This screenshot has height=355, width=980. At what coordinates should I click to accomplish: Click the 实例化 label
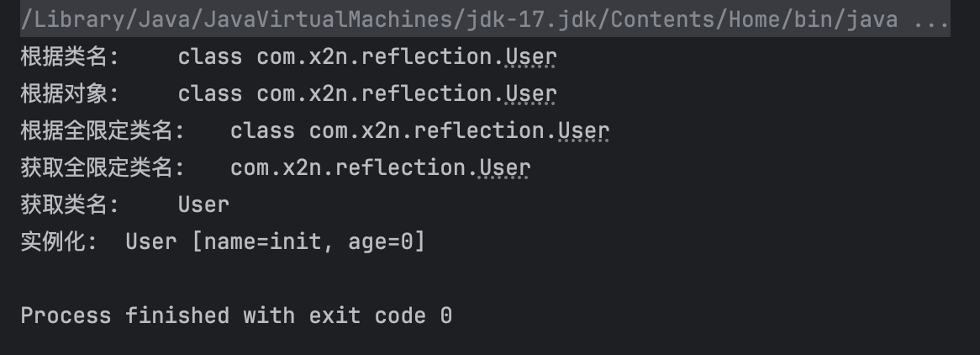pyautogui.click(x=59, y=241)
